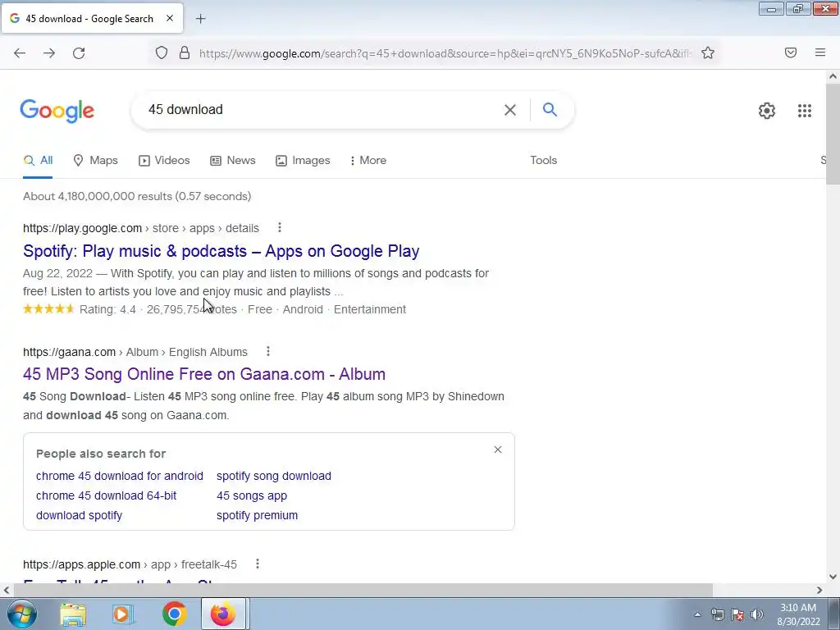
Task: Select the All search tab
Action: click(38, 160)
